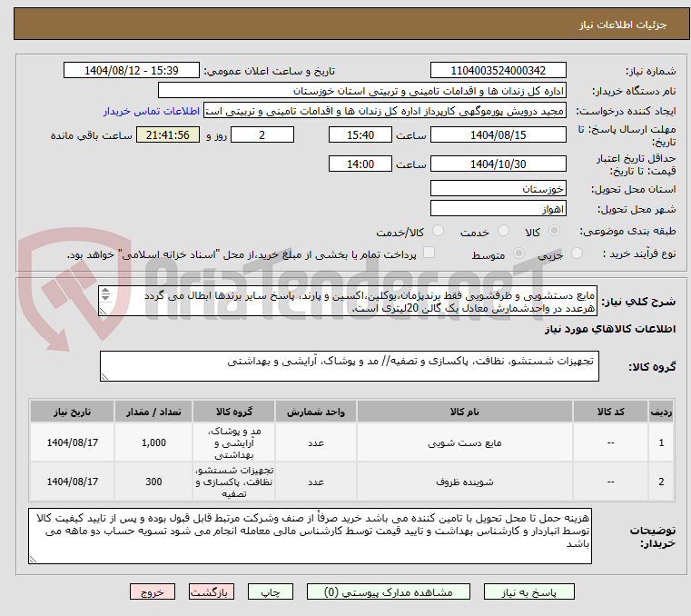This screenshot has width=691, height=616.
Task: Click the پاسخ به نیاز button
Action: (528, 591)
